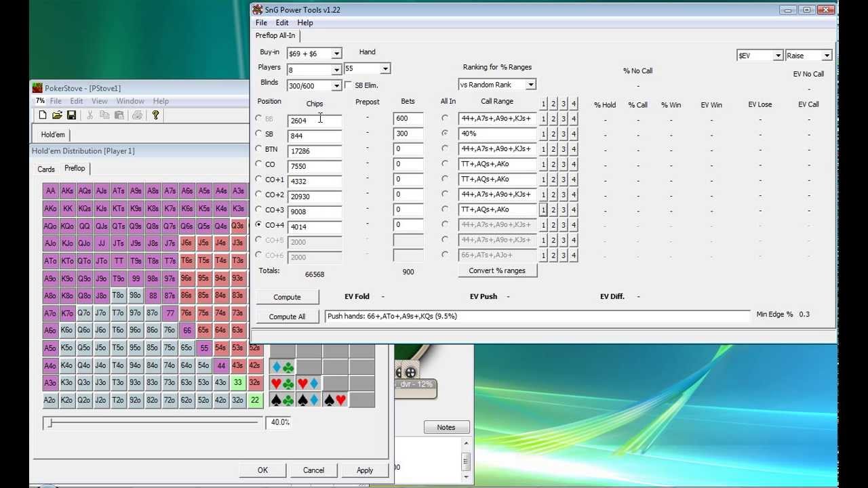Click the Cut scissors icon in PokerStove
Viewport: 868px width, 488px height.
click(x=92, y=116)
